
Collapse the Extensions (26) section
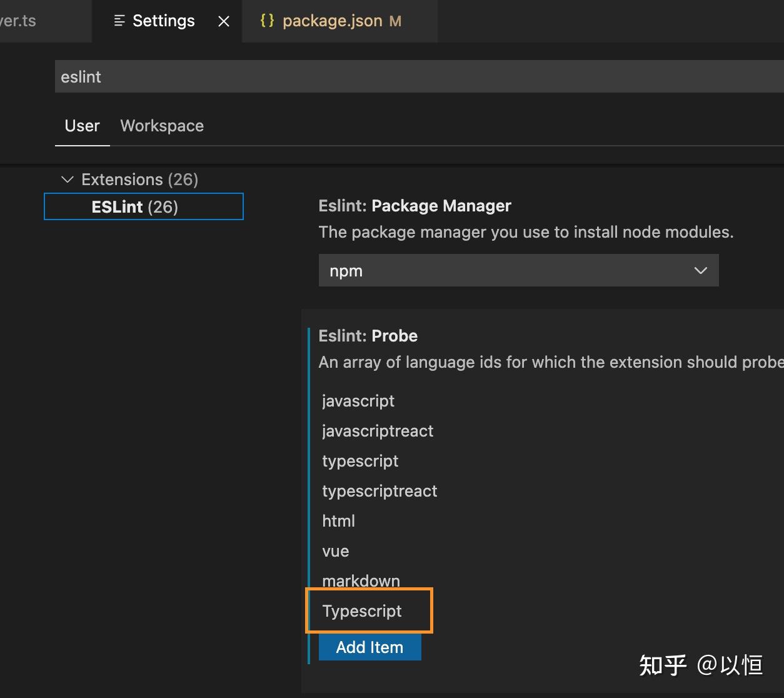click(67, 180)
